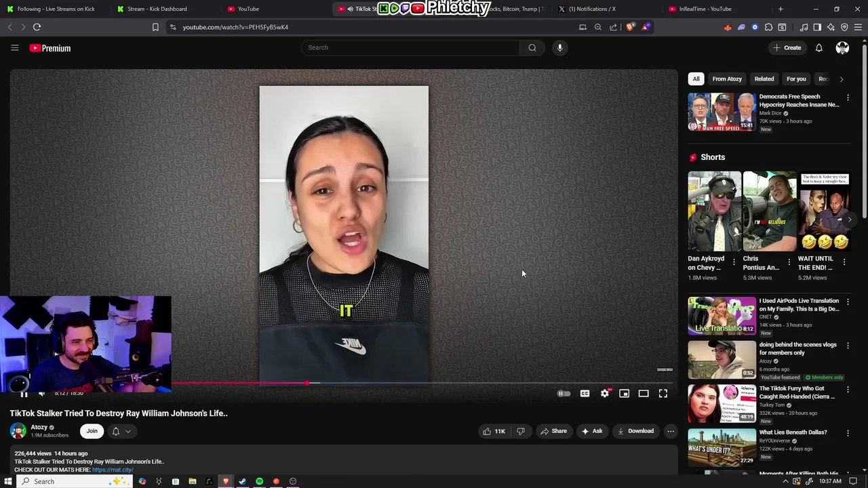Click the search magnifier button
Viewport: 868px width, 488px height.
[532, 47]
